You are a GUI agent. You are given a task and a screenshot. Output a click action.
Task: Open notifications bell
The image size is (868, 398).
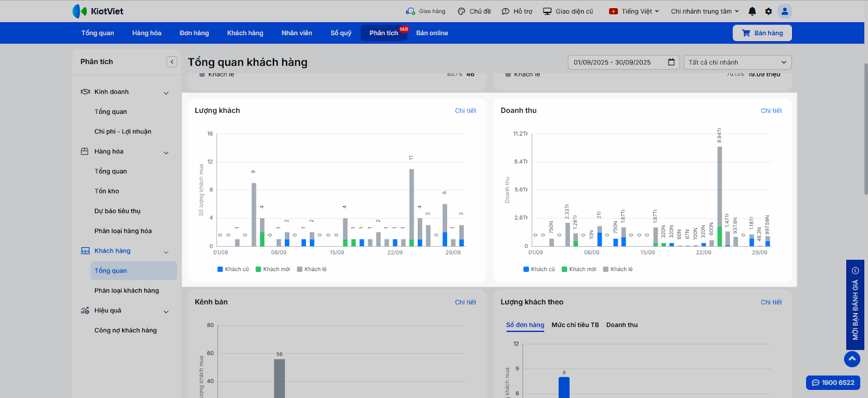click(x=752, y=11)
